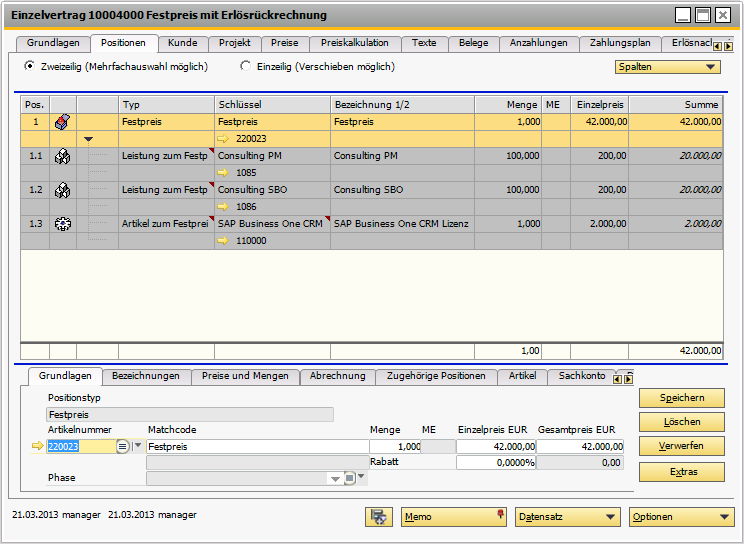Switch to the Preiskalkulation tab

click(355, 43)
